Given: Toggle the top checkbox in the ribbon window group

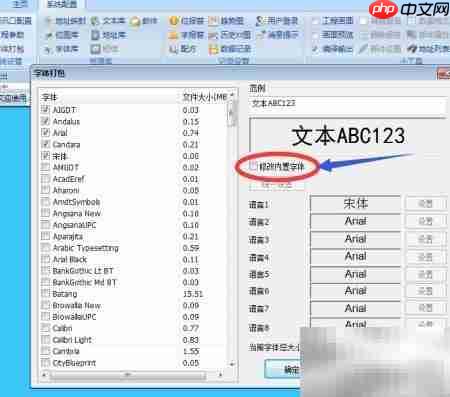Looking at the screenshot, I should pos(315,21).
